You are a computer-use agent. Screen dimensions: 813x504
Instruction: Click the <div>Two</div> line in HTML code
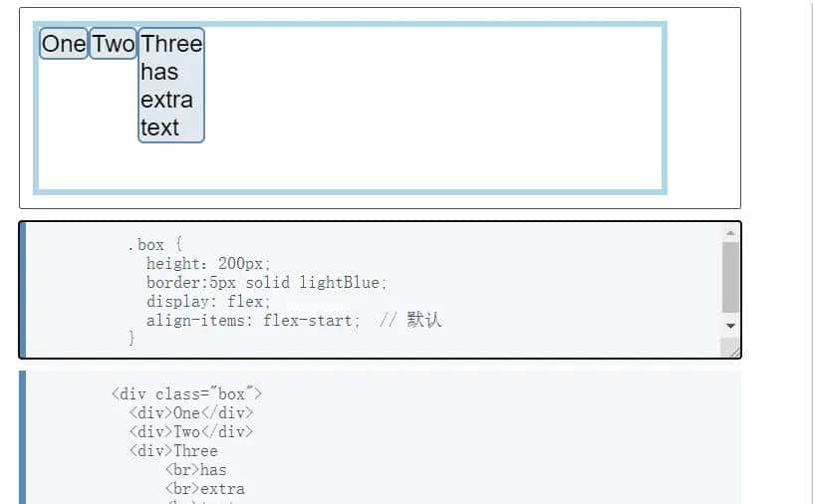[x=190, y=431]
